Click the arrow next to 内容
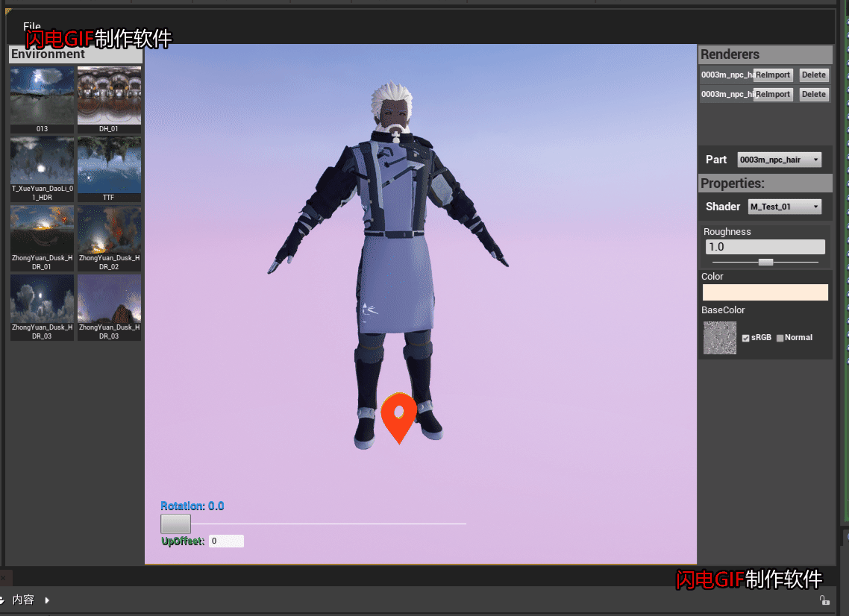 [x=47, y=600]
